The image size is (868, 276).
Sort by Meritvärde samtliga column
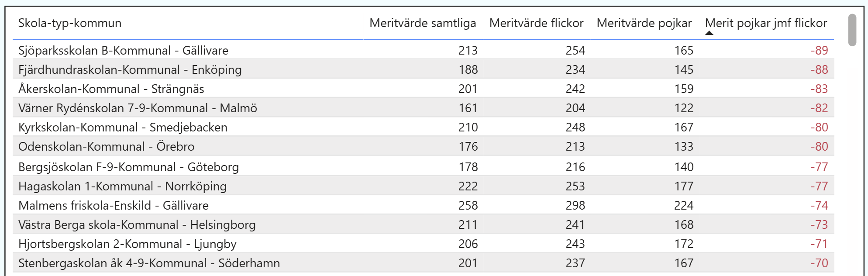422,23
